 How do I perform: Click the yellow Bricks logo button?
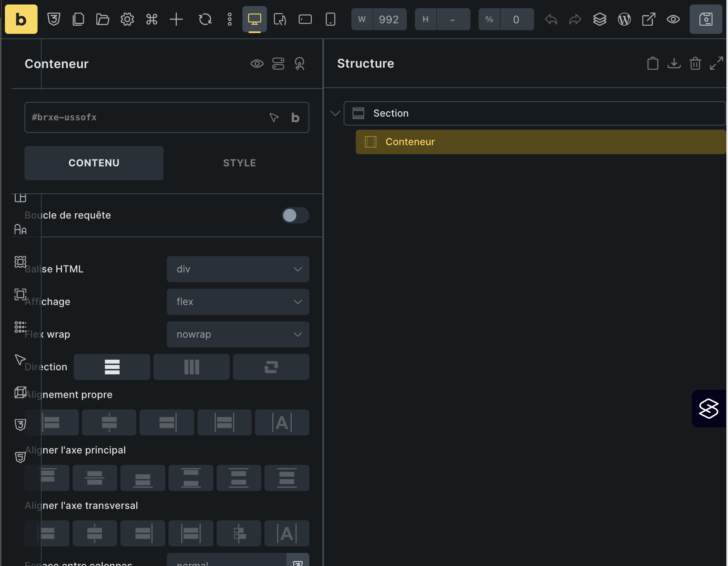coord(21,19)
